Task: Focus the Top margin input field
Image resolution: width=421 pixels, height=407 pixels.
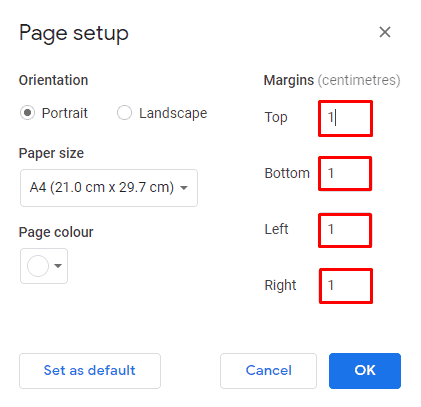Action: pos(345,118)
